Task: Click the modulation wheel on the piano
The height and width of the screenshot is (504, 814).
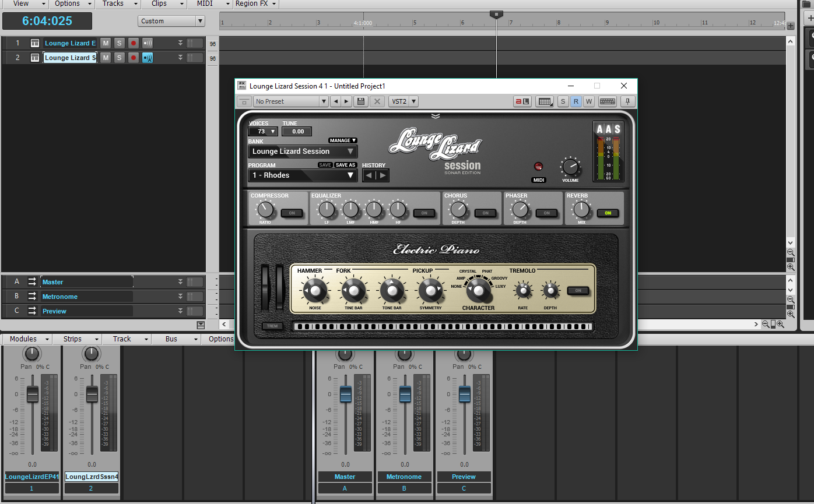Action: (279, 287)
